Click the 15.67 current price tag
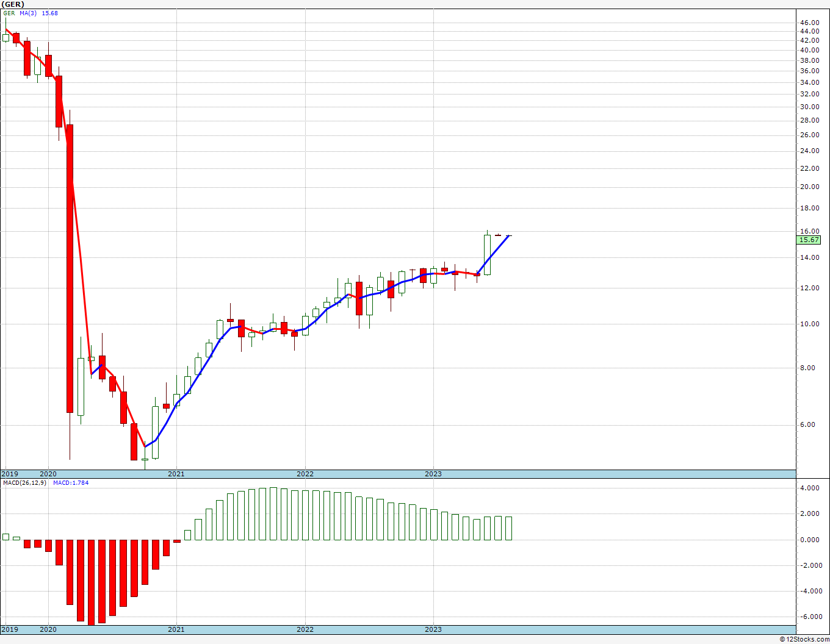830x644 pixels. coord(809,240)
